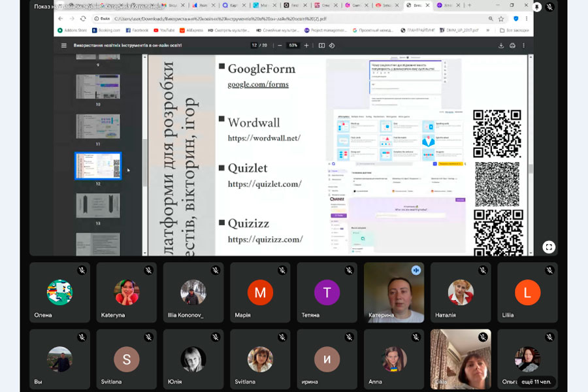Click muted microphone icon on Олена's tile
588x392 pixels.
coord(82,270)
